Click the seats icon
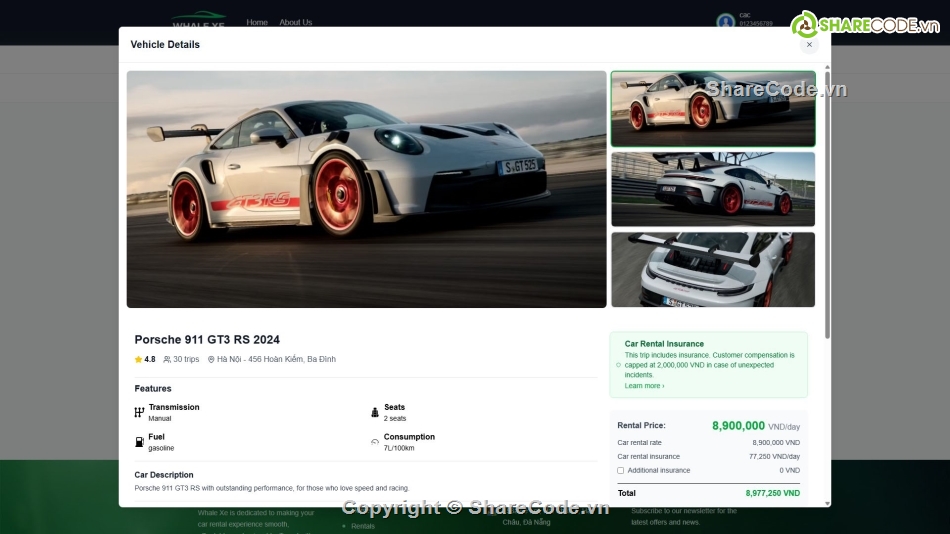Viewport: 950px width, 534px height. pyautogui.click(x=375, y=412)
